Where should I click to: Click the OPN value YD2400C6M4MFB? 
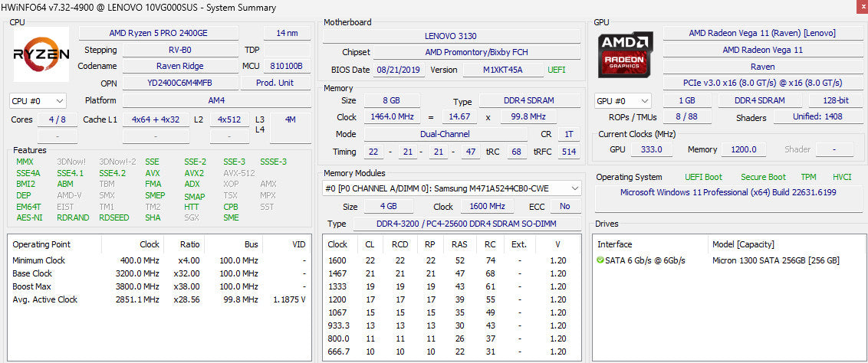[180, 83]
